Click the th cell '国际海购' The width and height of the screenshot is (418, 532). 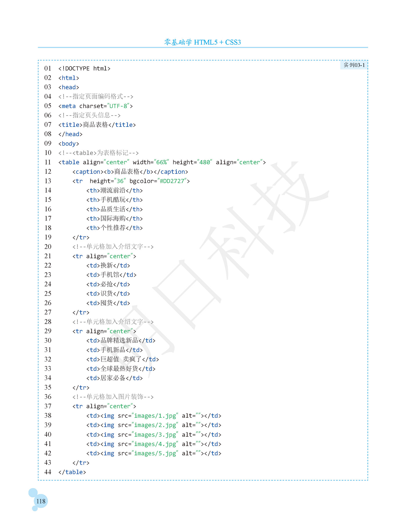click(114, 219)
